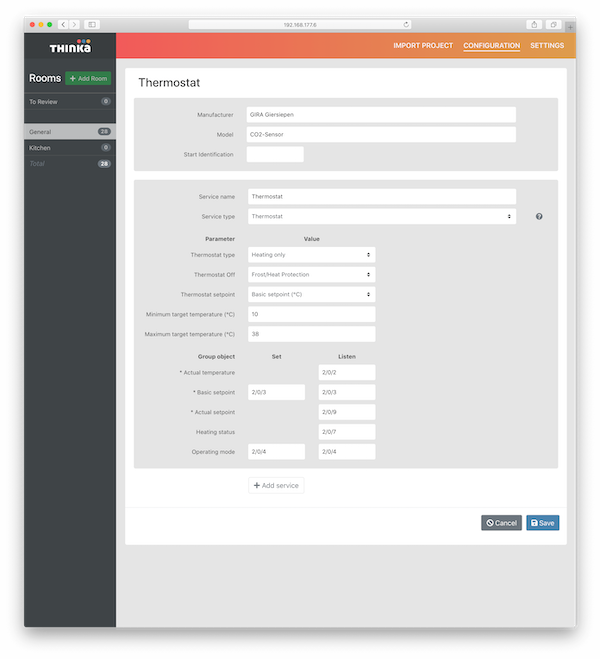600x659 pixels.
Task: Click the To Review count badge
Action: click(x=106, y=101)
